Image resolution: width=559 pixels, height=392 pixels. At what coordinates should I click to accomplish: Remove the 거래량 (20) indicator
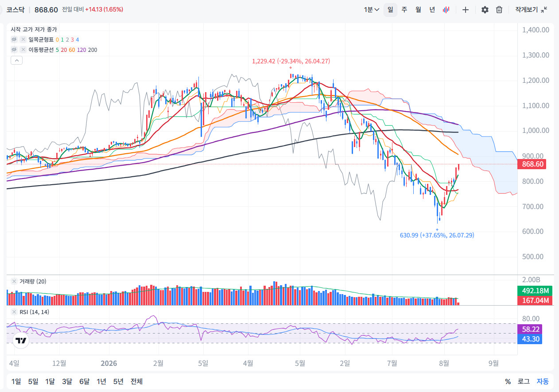[x=14, y=281]
